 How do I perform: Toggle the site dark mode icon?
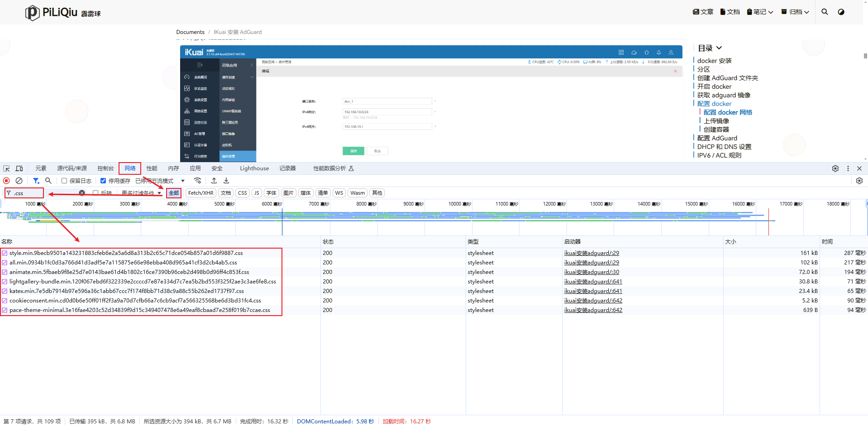pyautogui.click(x=841, y=12)
